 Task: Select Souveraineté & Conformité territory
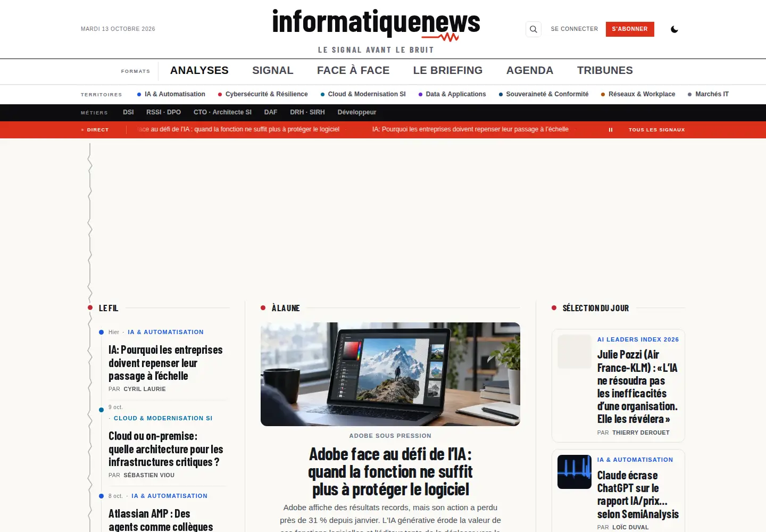(544, 94)
